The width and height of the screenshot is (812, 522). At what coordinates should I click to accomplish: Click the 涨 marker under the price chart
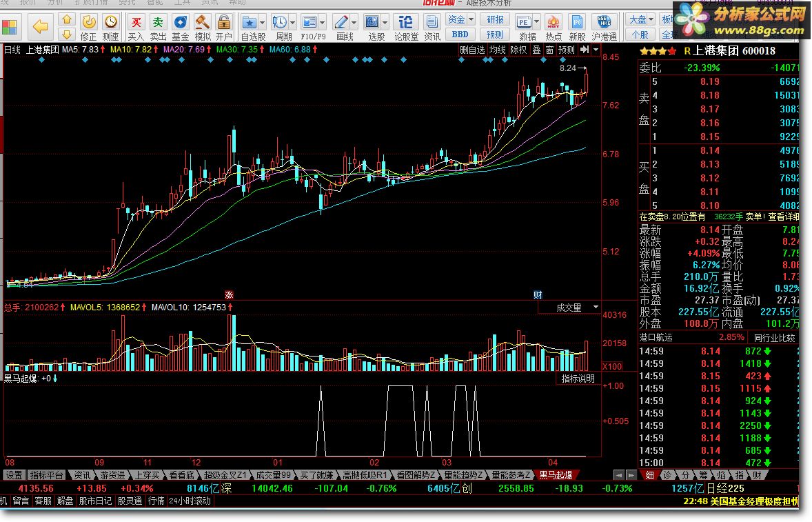(229, 294)
